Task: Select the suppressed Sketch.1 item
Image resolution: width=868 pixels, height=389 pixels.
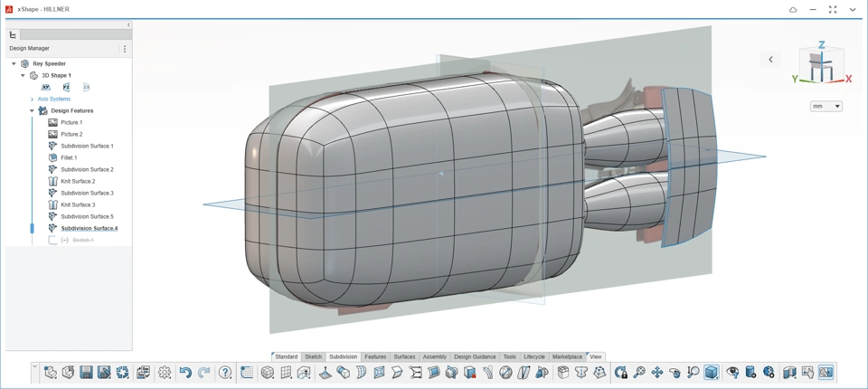Action: (x=83, y=240)
